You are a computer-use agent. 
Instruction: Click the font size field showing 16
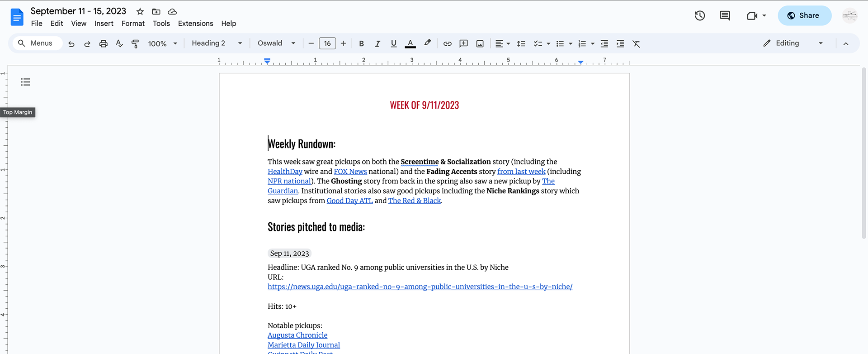point(327,43)
